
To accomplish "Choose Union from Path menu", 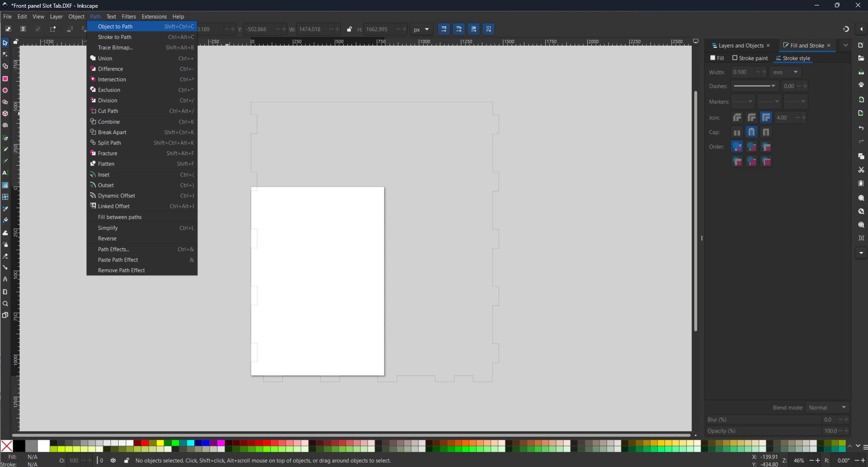I will [x=142, y=58].
